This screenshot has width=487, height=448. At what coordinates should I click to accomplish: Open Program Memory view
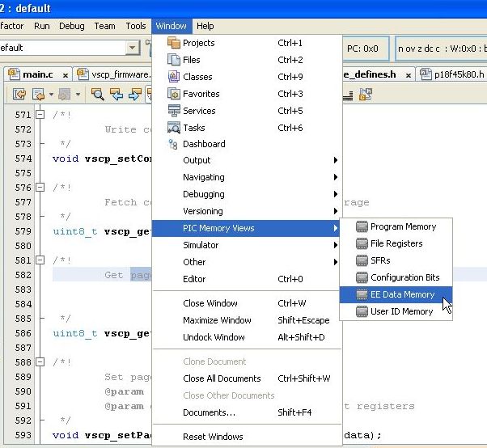tap(402, 226)
